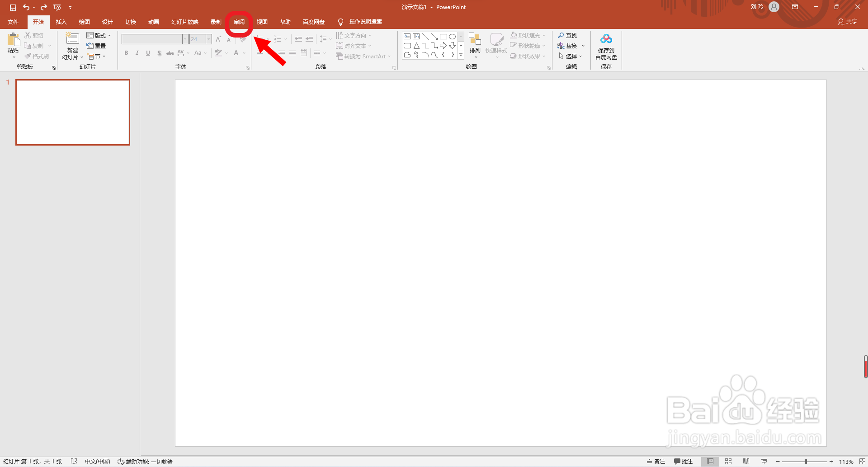The height and width of the screenshot is (467, 868).
Task: Toggle Underline formatting
Action: click(148, 53)
